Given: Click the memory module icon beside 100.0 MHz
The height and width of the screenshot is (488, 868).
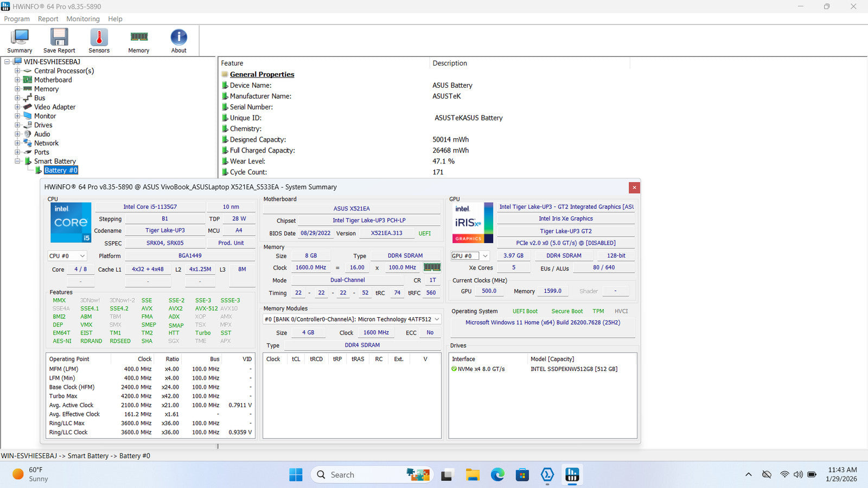Looking at the screenshot, I should 432,267.
